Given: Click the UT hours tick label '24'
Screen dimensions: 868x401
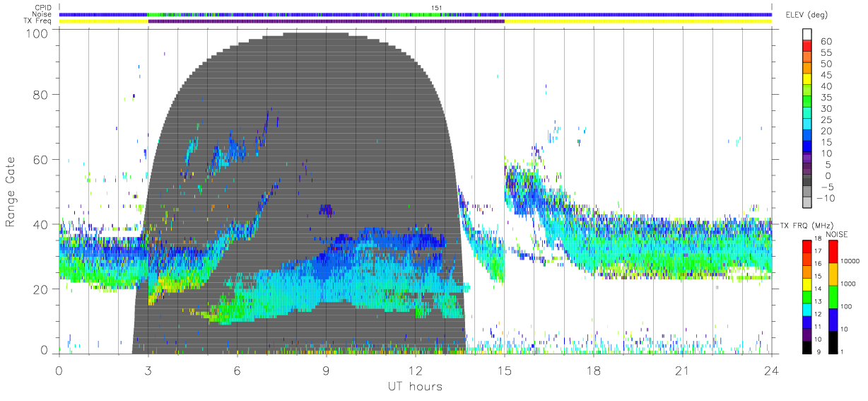Looking at the screenshot, I should click(x=771, y=371).
